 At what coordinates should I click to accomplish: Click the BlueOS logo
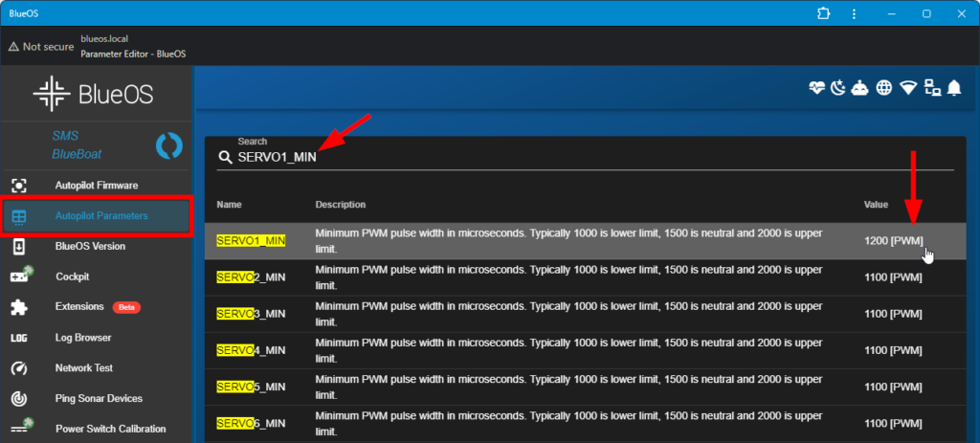coord(94,95)
